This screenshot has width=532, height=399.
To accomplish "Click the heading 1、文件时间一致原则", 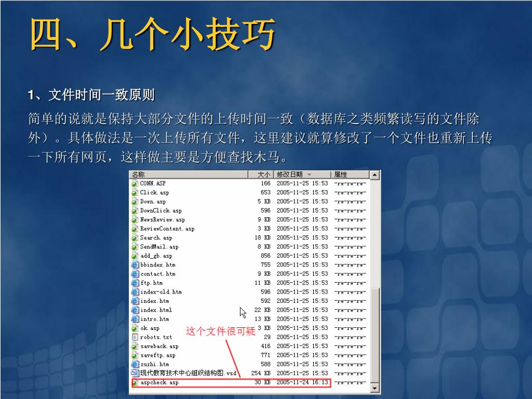I will tap(91, 95).
